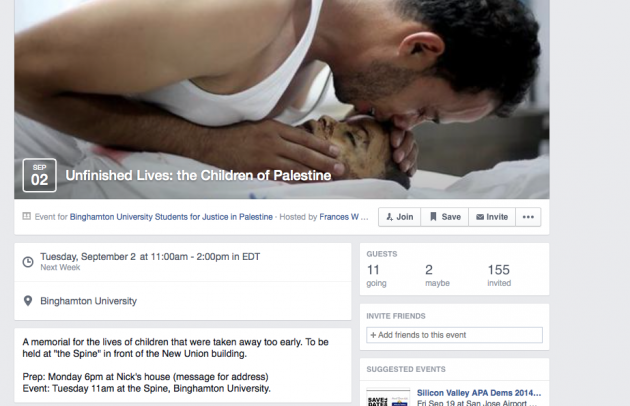Click the location pin icon
The width and height of the screenshot is (630, 406).
28,301
